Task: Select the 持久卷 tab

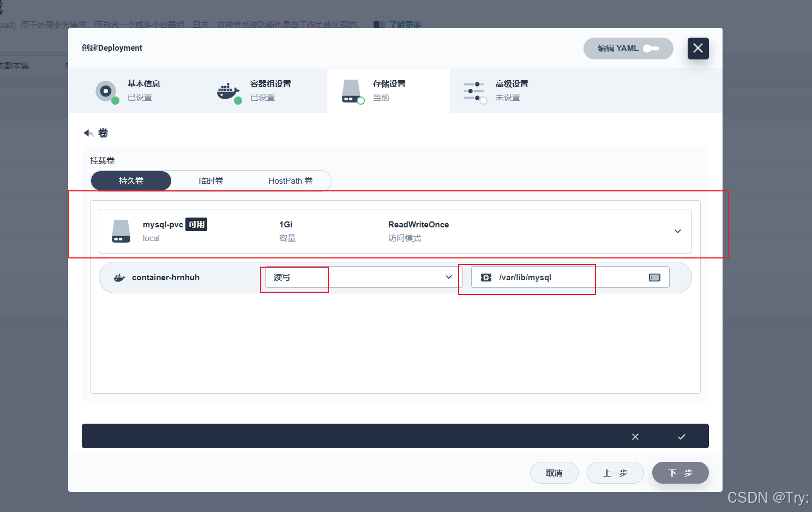Action: tap(130, 180)
